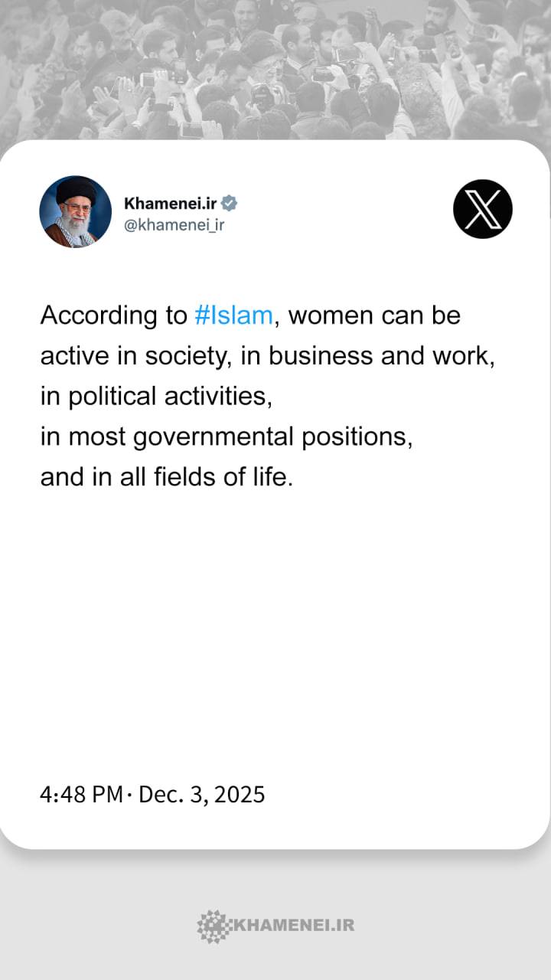Click the crowd photo at the top
This screenshot has height=980, width=551.
tap(275, 69)
